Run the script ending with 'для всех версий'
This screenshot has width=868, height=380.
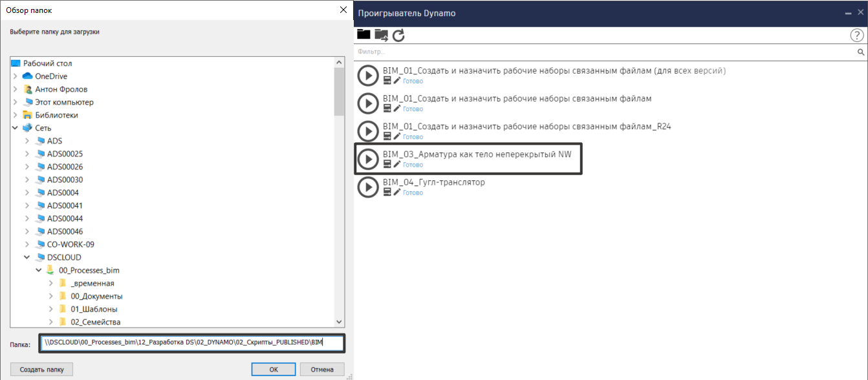368,76
